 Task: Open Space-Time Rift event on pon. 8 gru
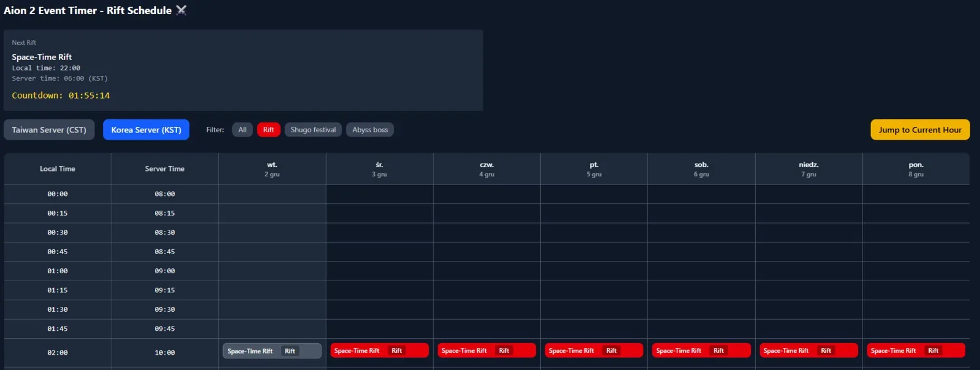tap(916, 350)
